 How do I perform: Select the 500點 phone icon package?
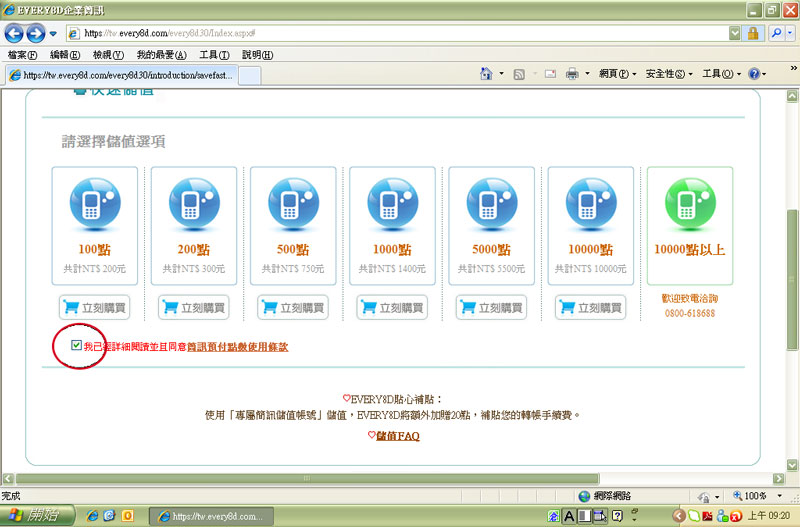click(293, 205)
